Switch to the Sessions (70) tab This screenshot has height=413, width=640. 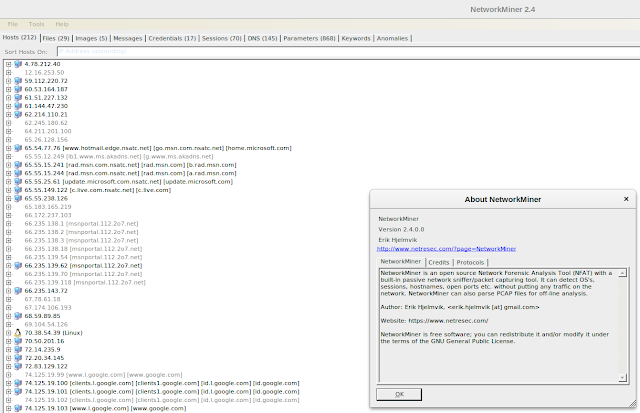coord(222,38)
